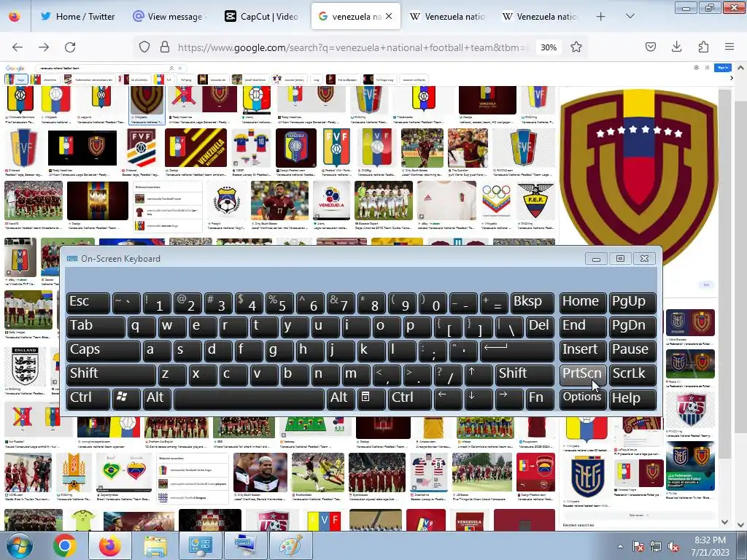Launch Chrome from the taskbar

[x=65, y=545]
